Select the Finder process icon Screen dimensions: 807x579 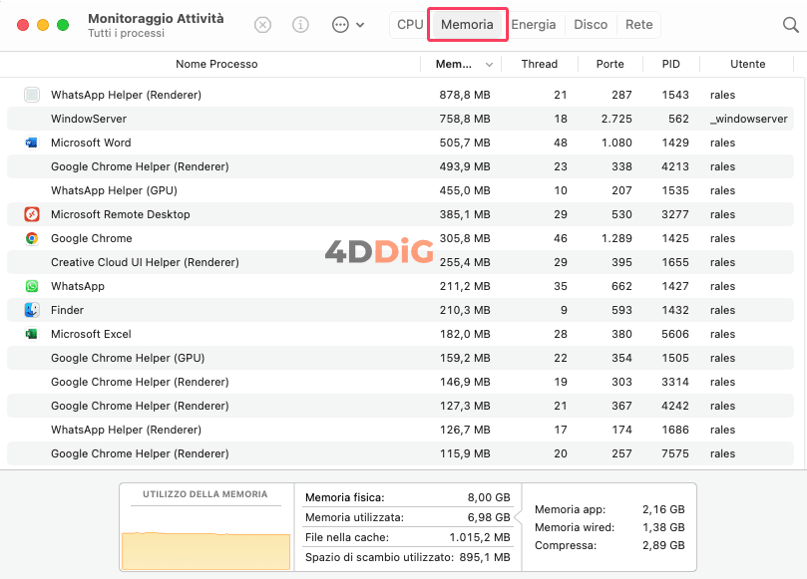click(x=31, y=311)
